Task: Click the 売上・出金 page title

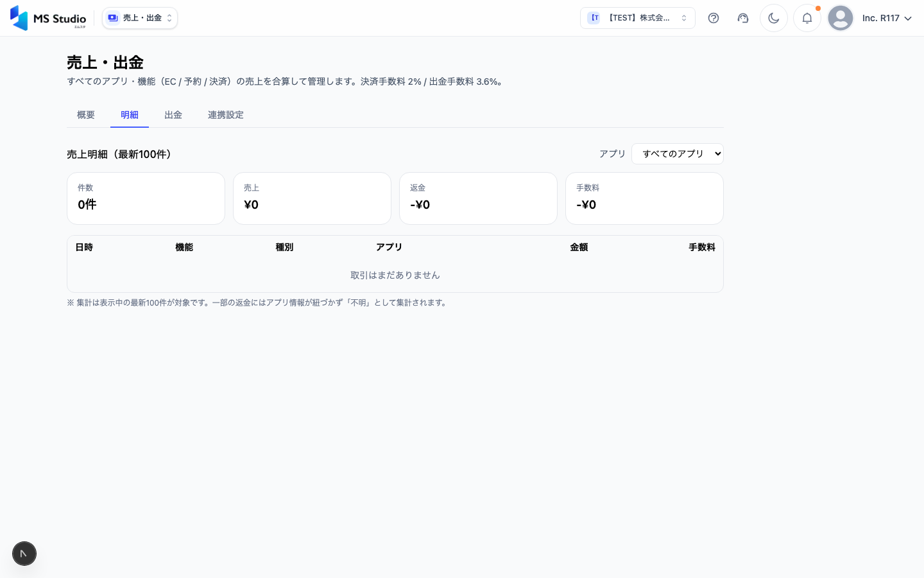Action: coord(105,62)
